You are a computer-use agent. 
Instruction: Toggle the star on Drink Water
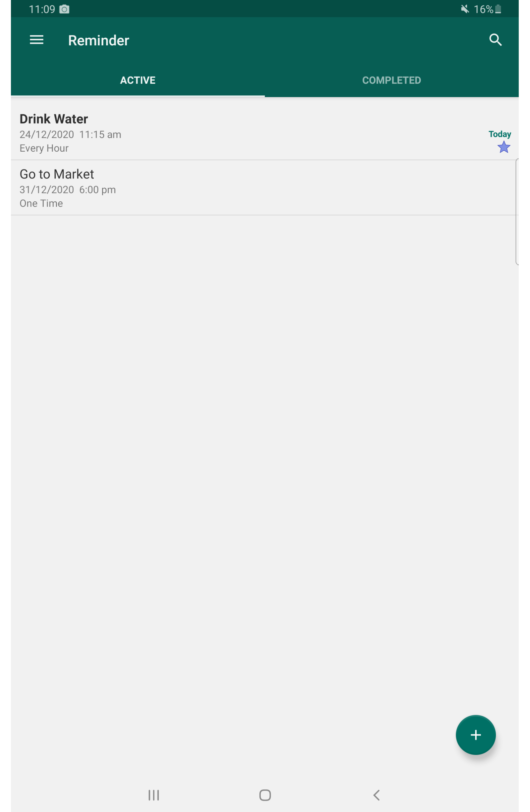[x=504, y=147]
